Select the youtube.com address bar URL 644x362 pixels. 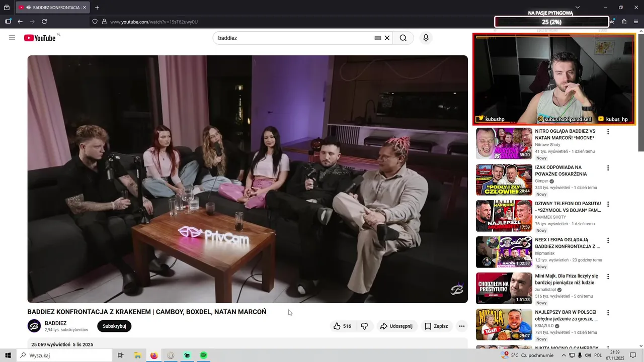click(154, 22)
